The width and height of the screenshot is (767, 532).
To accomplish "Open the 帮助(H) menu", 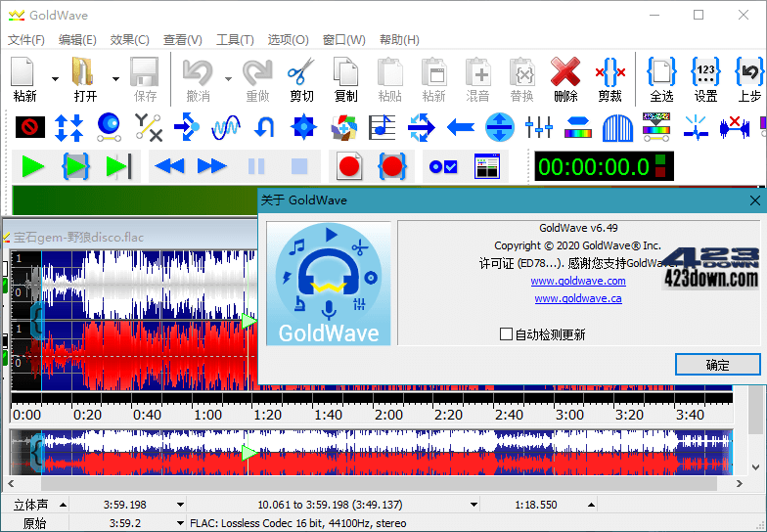I will [x=399, y=39].
